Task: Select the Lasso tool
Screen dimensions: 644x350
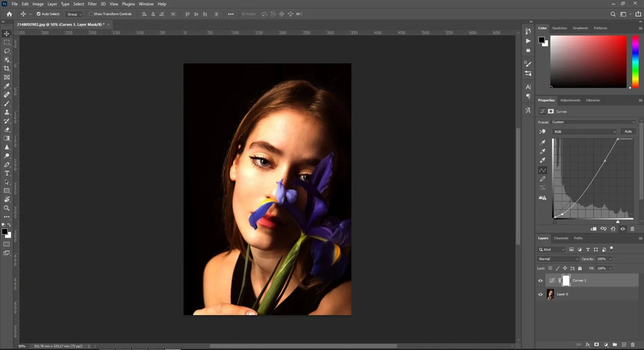Action: tap(7, 51)
